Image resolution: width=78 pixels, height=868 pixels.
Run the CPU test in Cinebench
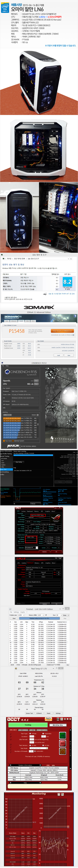36,384
